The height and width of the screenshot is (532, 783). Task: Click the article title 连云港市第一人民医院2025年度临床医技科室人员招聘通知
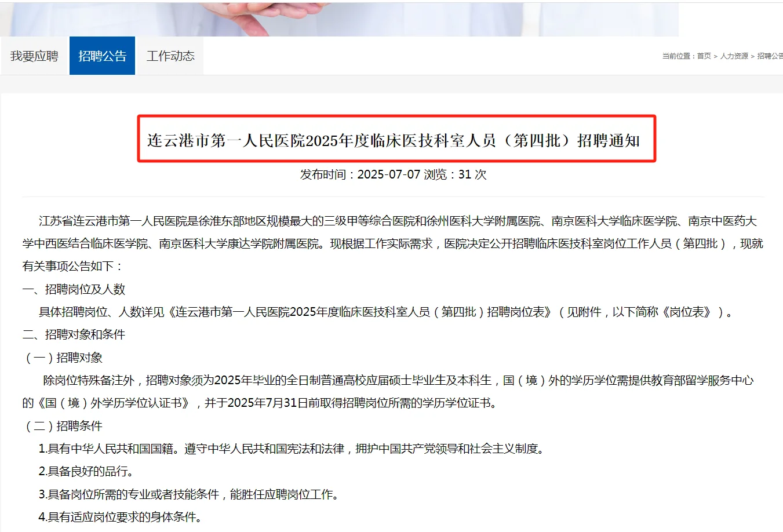pos(394,140)
